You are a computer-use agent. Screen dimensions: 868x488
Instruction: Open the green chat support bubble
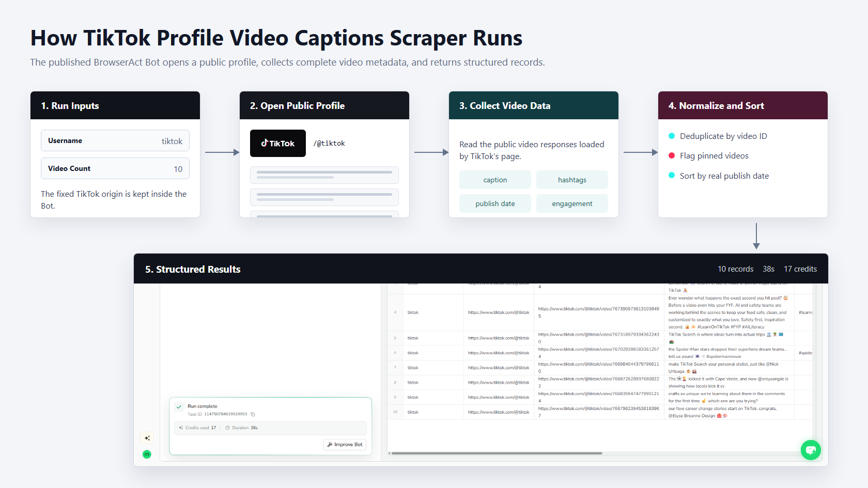[x=811, y=450]
